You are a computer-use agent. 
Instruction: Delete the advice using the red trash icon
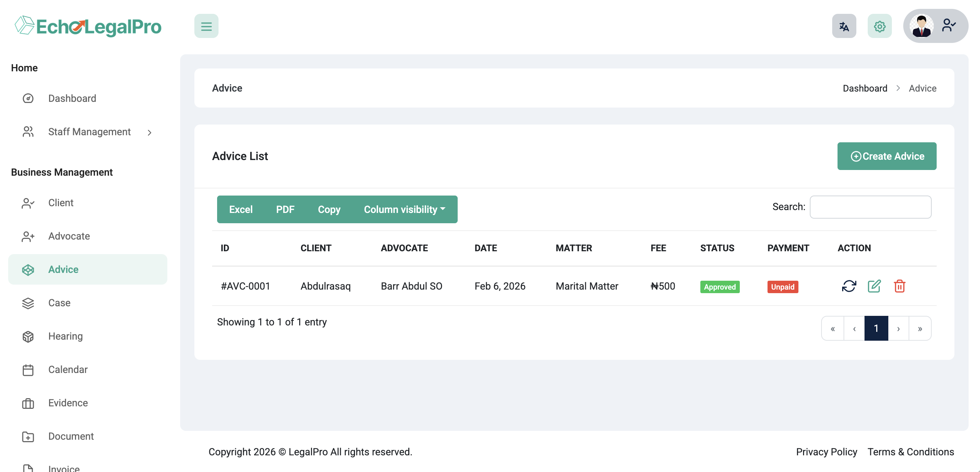(899, 286)
